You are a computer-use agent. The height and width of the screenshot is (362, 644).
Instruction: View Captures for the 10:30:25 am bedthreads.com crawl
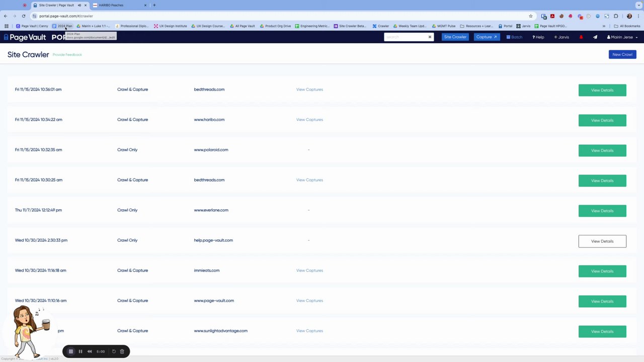[309, 180]
